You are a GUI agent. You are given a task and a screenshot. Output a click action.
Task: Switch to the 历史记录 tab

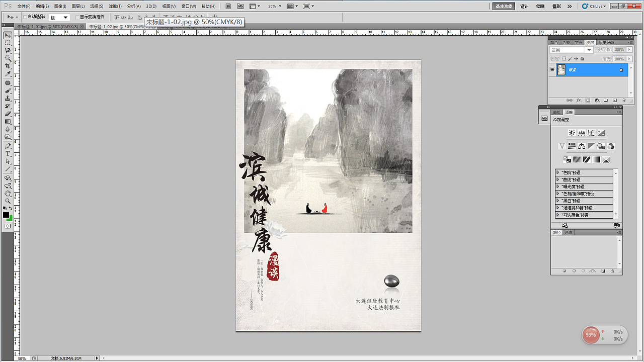606,43
